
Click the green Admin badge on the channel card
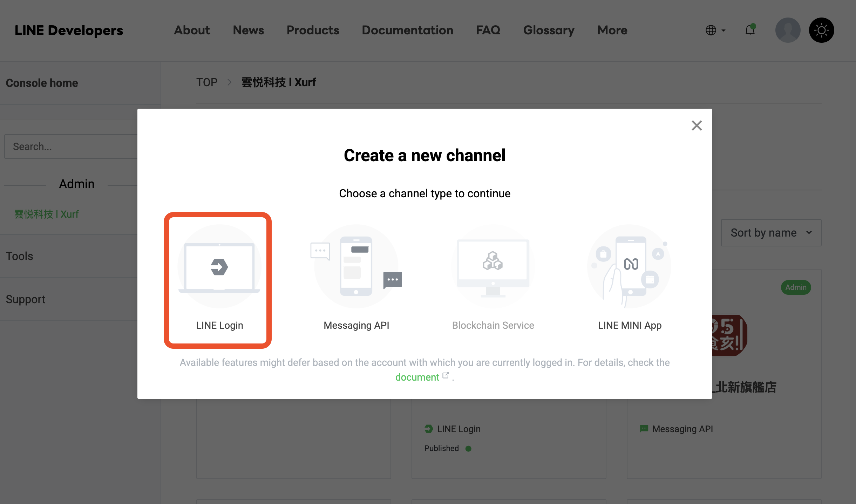tap(796, 287)
